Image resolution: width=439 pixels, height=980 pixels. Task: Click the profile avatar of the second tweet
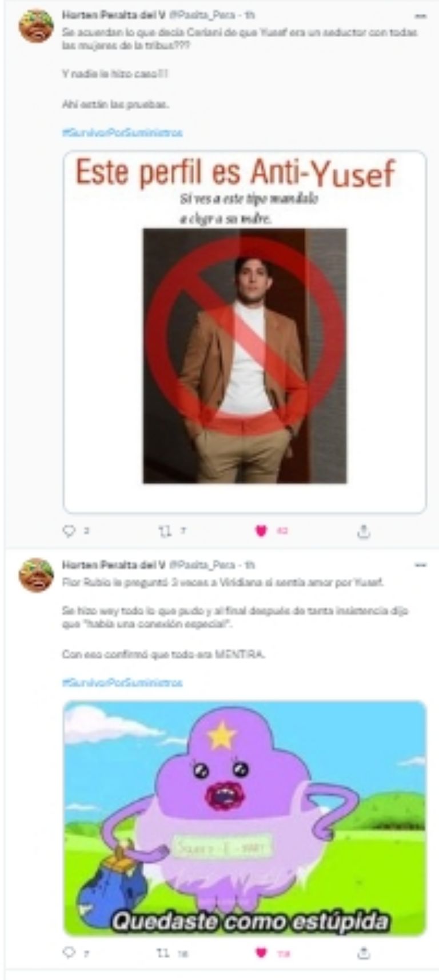tap(36, 575)
